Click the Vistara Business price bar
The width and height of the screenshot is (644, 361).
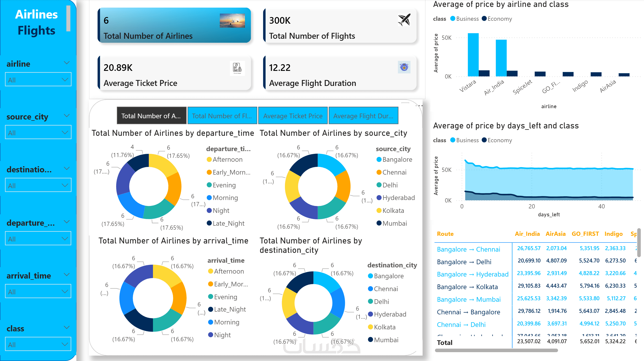[473, 55]
